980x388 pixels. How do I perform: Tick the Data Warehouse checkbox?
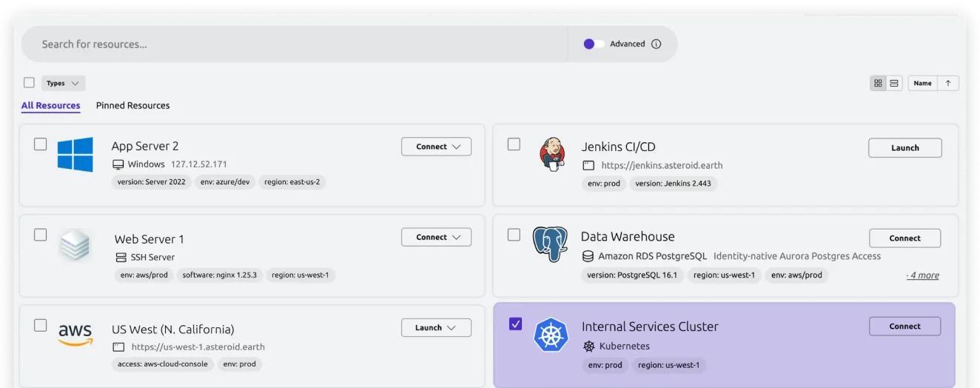pos(514,235)
